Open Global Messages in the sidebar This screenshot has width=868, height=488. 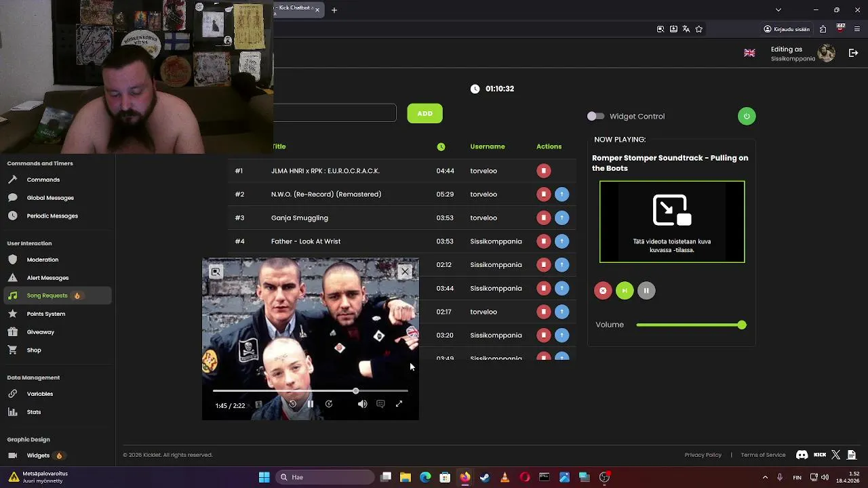coord(50,198)
